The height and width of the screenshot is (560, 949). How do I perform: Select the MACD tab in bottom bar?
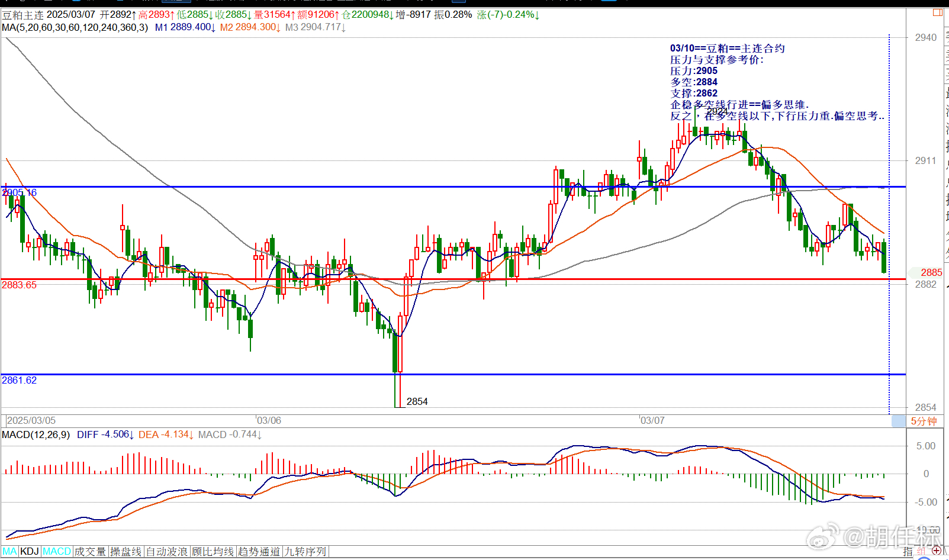point(57,552)
